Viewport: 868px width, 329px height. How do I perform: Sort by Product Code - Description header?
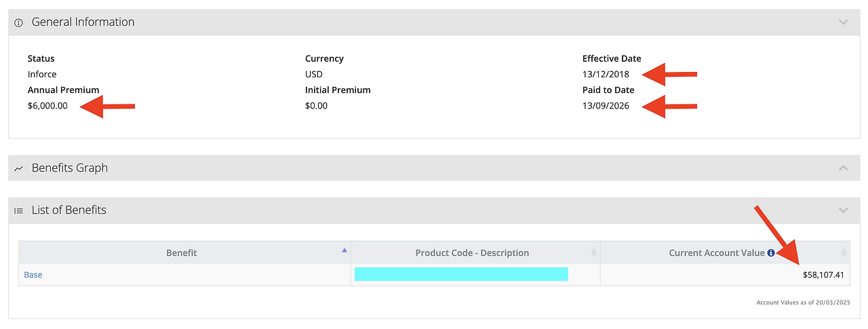click(x=472, y=253)
